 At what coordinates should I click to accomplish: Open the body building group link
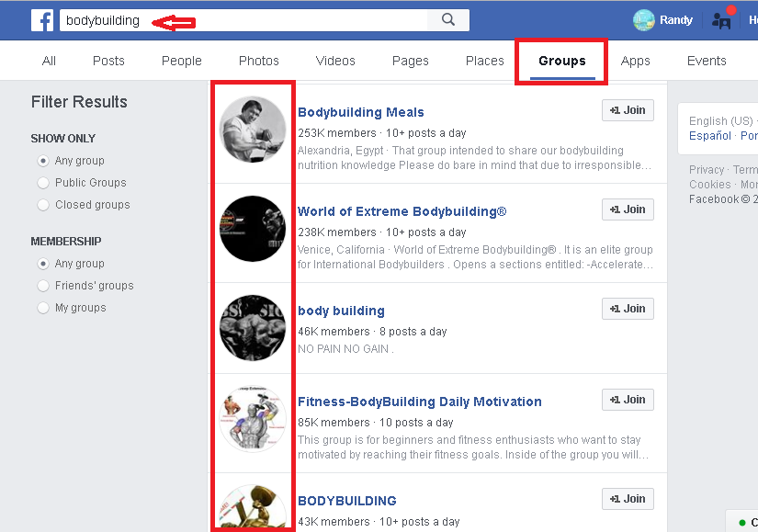[341, 311]
